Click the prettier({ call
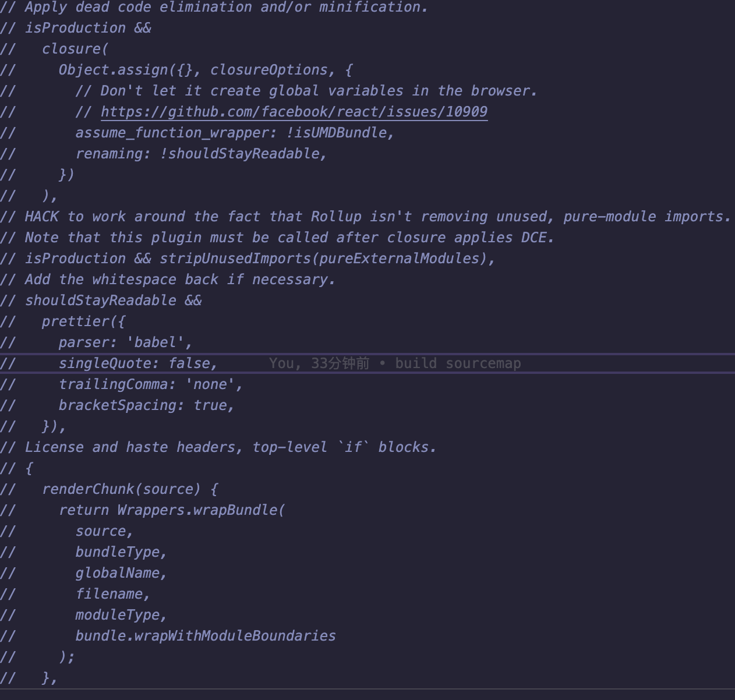735x700 pixels. point(83,321)
